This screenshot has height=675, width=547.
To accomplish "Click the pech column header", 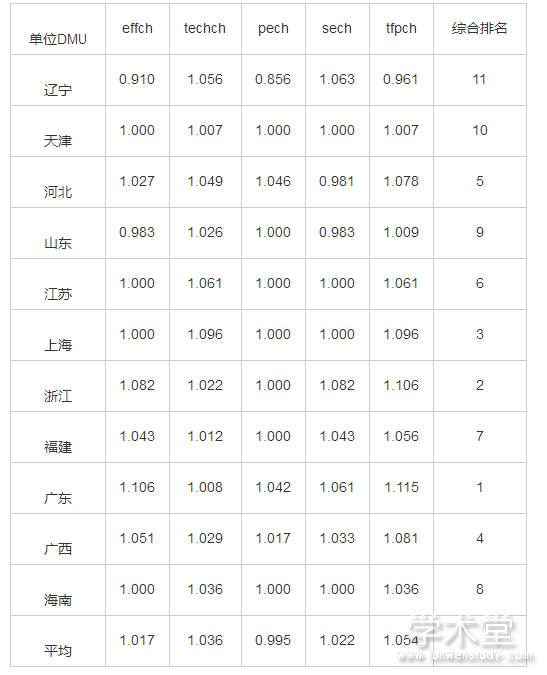I will pyautogui.click(x=273, y=29).
